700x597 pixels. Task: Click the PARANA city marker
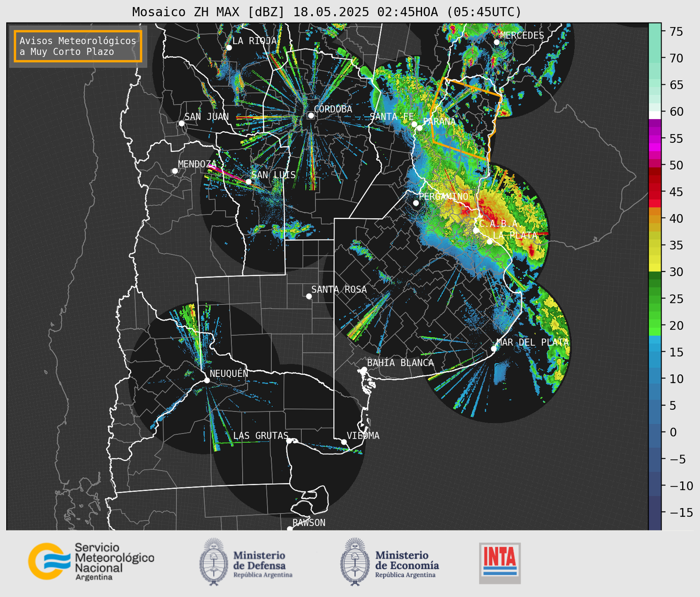click(x=420, y=128)
